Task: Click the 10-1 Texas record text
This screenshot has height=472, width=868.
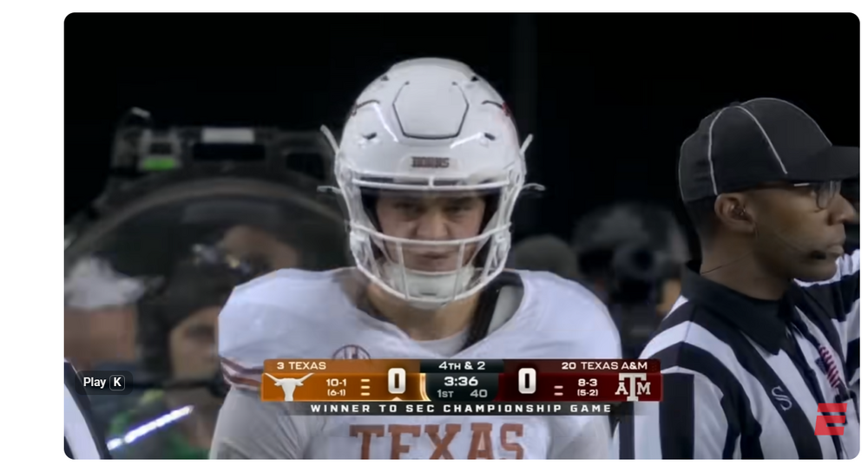Action: (x=336, y=383)
